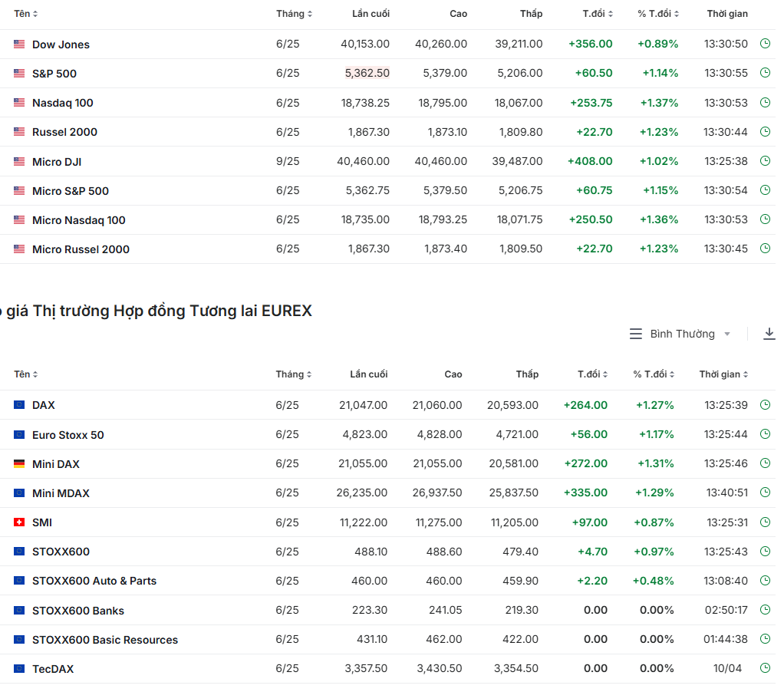The height and width of the screenshot is (692, 784).
Task: Sort EUREX table by % T.đổi column
Action: click(654, 374)
